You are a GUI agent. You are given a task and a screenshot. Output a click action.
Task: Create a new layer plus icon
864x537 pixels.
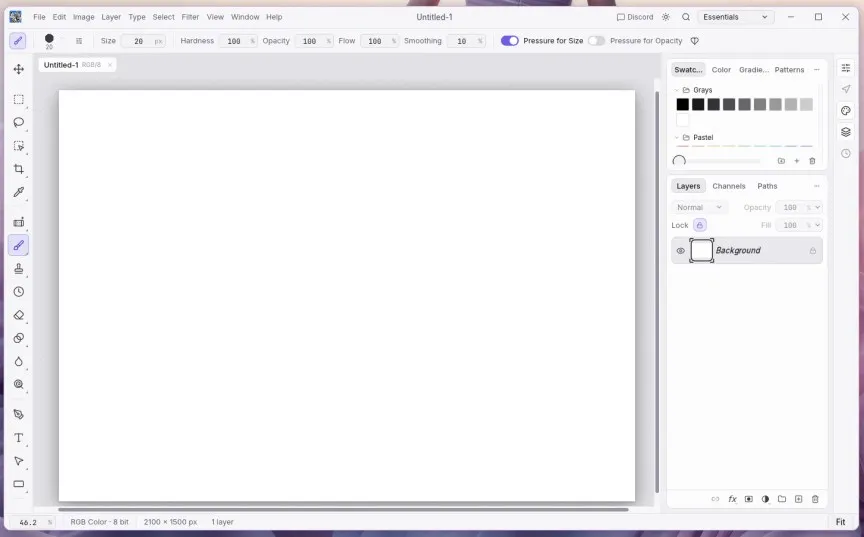pyautogui.click(x=798, y=499)
